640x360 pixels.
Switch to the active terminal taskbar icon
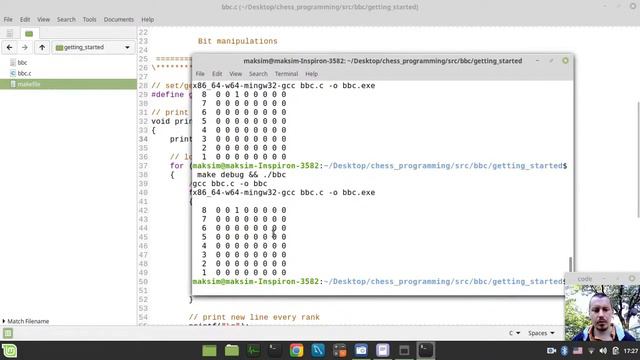pyautogui.click(x=426, y=351)
